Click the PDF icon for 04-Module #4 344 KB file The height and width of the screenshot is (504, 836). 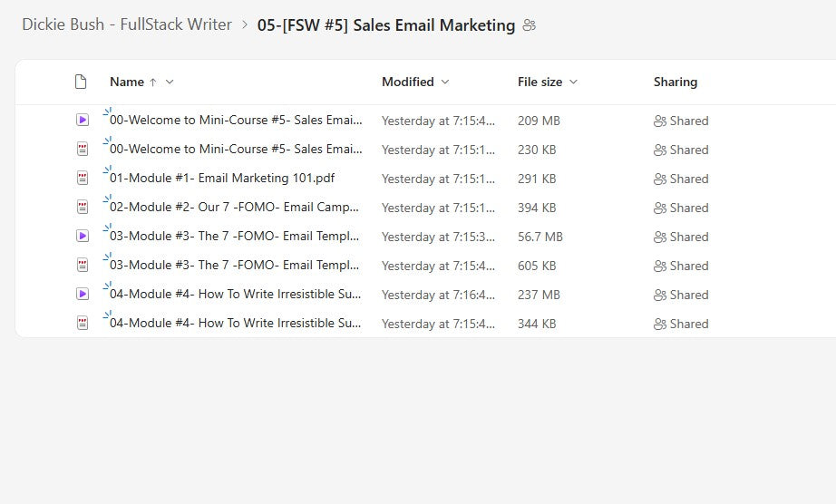[83, 323]
